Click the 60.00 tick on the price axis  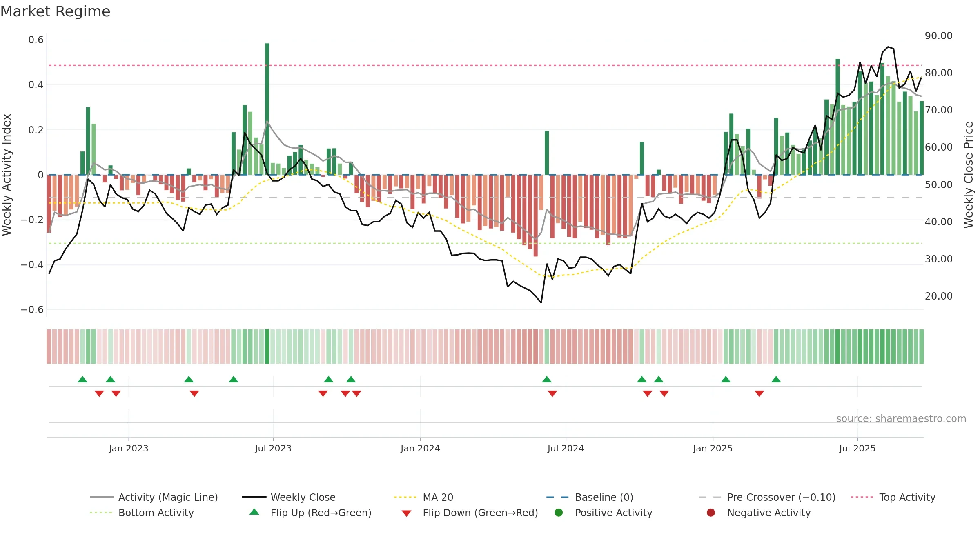(939, 147)
